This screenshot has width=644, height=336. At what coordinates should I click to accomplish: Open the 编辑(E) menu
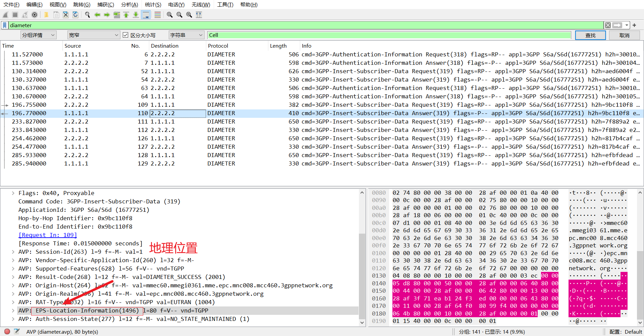tap(35, 5)
